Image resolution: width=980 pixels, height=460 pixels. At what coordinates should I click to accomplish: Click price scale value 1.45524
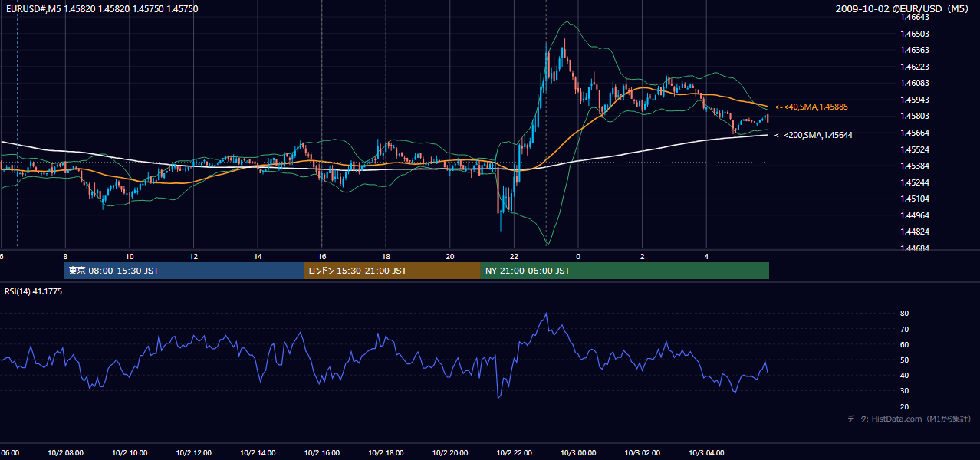click(x=915, y=149)
